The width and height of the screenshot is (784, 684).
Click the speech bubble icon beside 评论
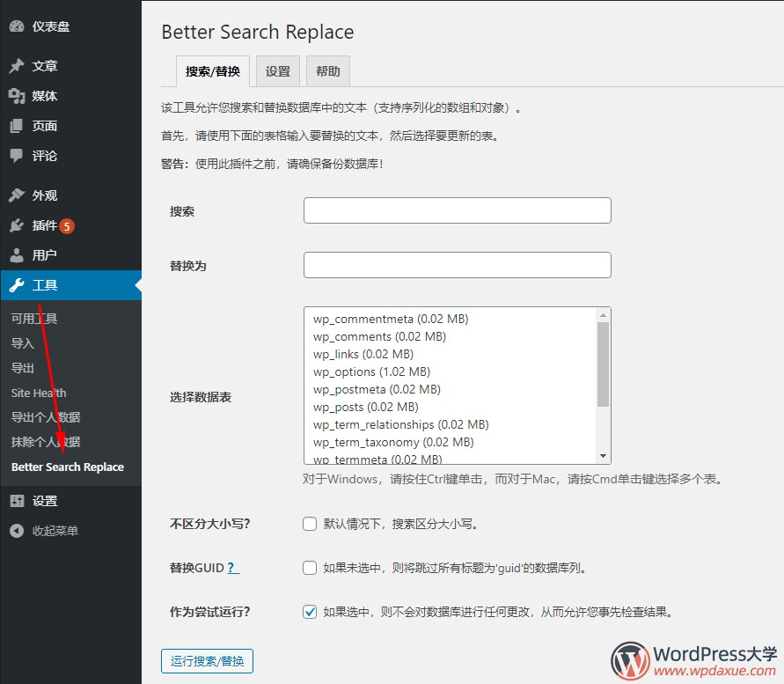tap(17, 156)
